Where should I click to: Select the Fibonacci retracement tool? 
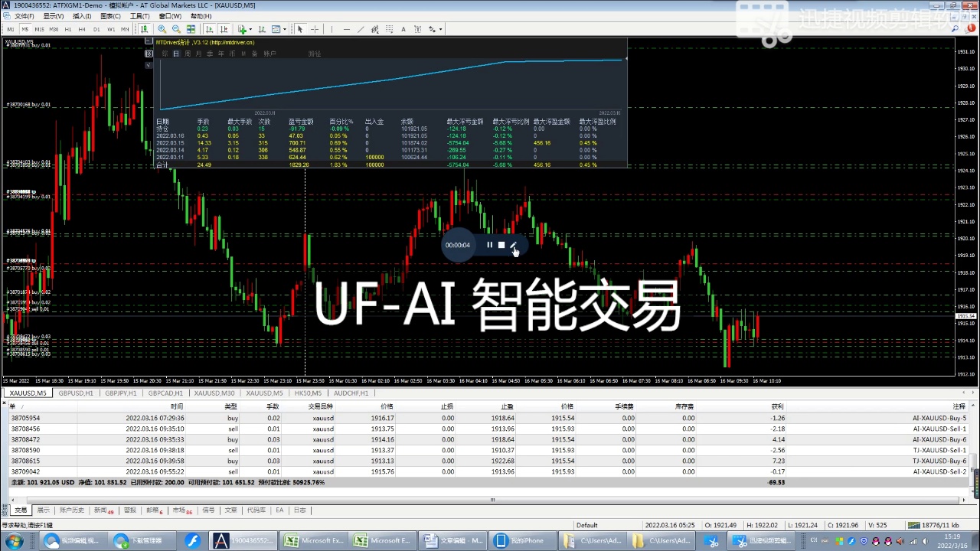pos(389,29)
